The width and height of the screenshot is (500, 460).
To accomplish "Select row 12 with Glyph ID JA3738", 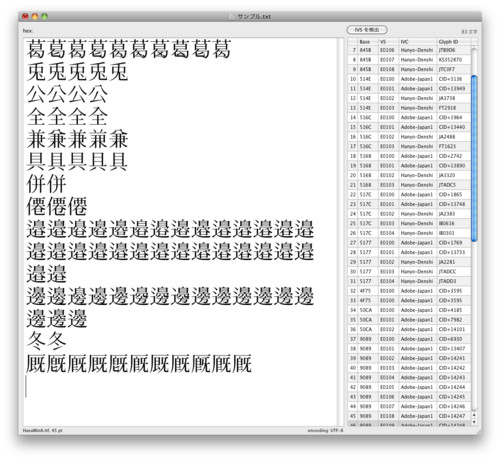I will [409, 98].
